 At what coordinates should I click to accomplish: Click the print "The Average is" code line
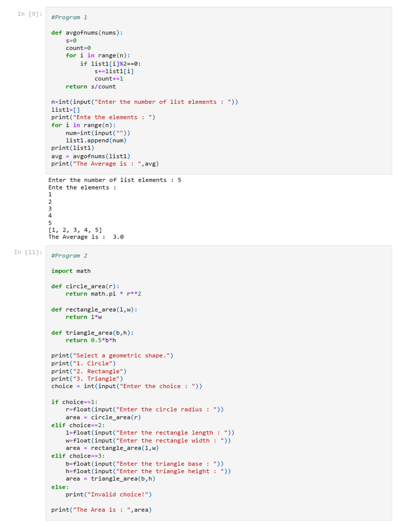pyautogui.click(x=105, y=164)
